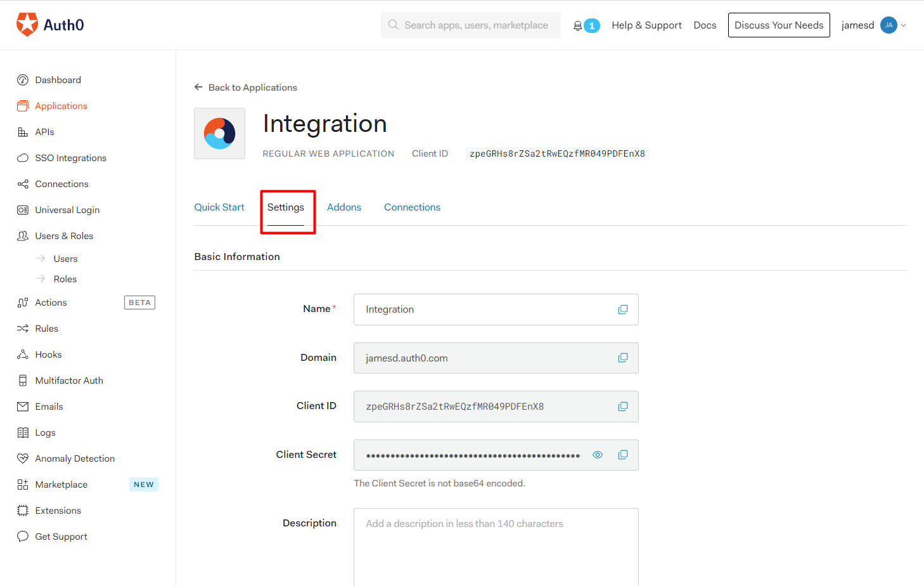The height and width of the screenshot is (586, 924).
Task: Click the search magnifier icon
Action: (394, 25)
